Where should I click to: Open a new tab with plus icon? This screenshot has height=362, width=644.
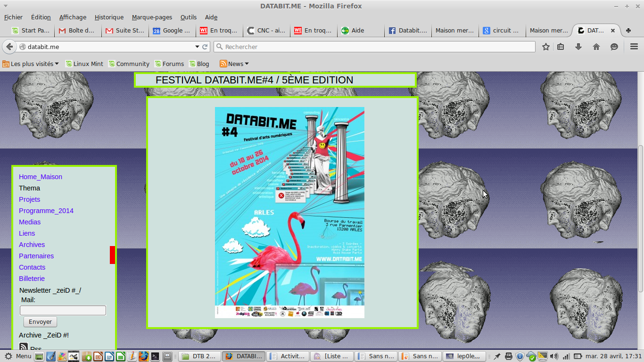click(628, 31)
